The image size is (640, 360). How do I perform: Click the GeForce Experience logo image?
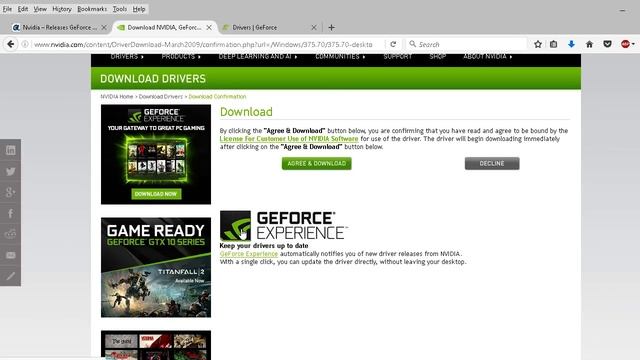283,226
